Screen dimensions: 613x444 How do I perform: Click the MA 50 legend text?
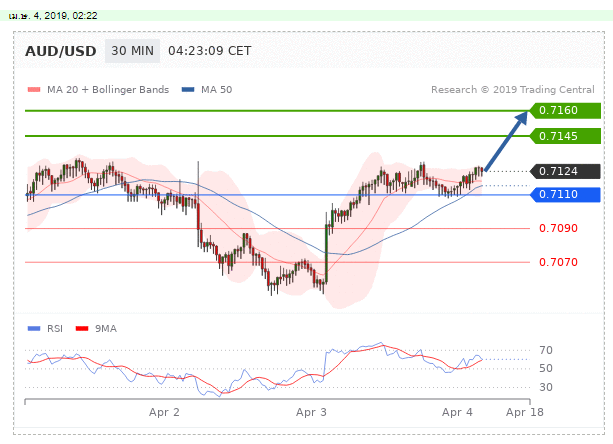tap(217, 90)
